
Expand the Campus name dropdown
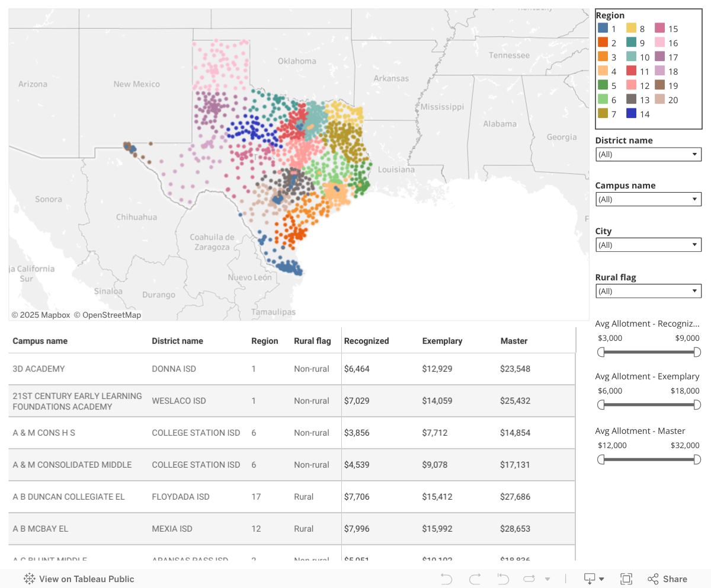pos(648,199)
